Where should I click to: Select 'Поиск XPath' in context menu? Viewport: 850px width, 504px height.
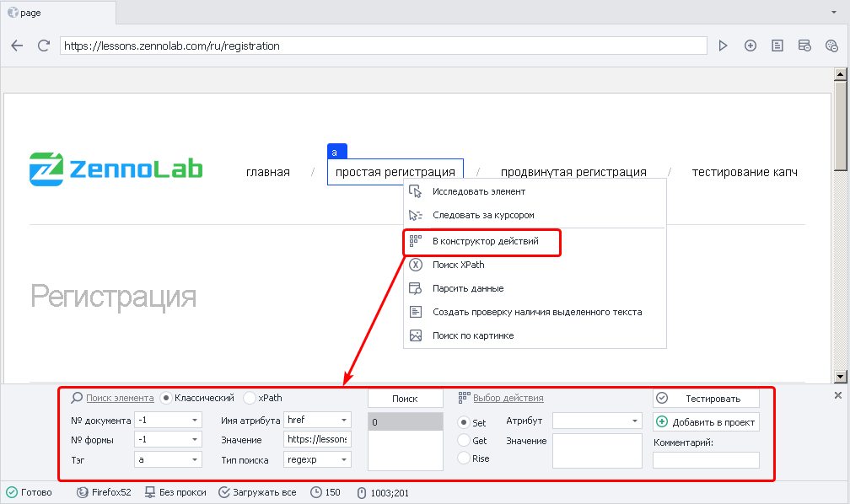pos(458,265)
